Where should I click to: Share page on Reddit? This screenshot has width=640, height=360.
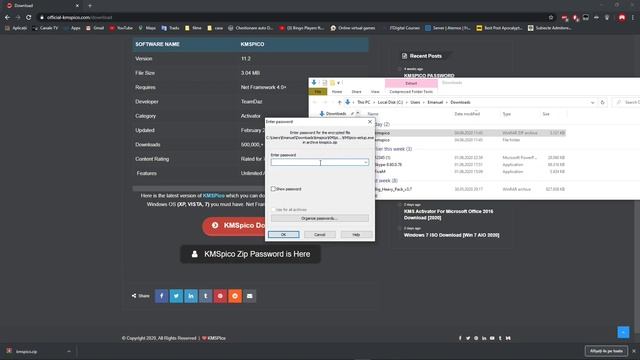(x=235, y=296)
